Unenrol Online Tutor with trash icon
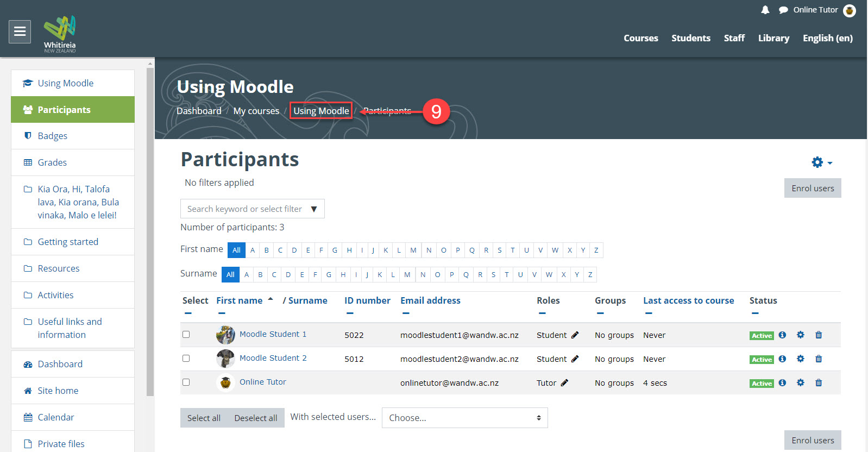Viewport: 868px width, 452px height. tap(819, 383)
